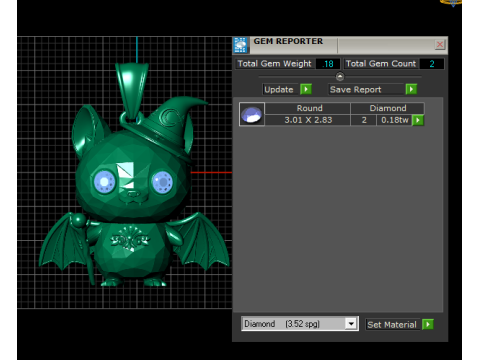Click the Total Gem Count label
The image size is (480, 360).
coord(381,64)
